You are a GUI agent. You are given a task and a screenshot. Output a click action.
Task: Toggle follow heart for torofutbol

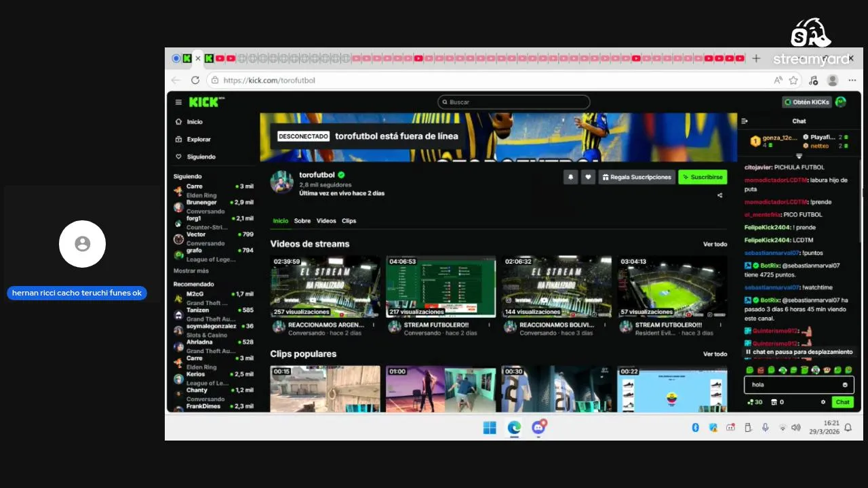[588, 177]
